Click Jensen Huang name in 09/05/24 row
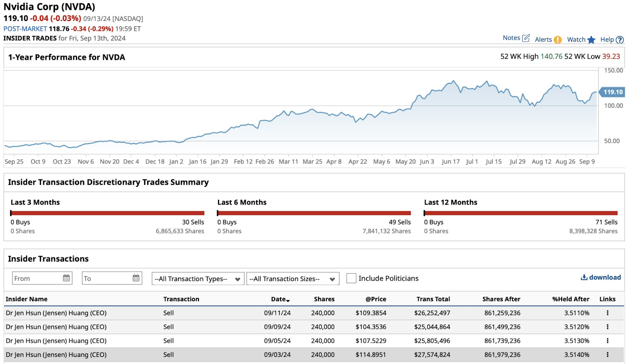Viewport: 633px width, 364px height. pyautogui.click(x=56, y=341)
